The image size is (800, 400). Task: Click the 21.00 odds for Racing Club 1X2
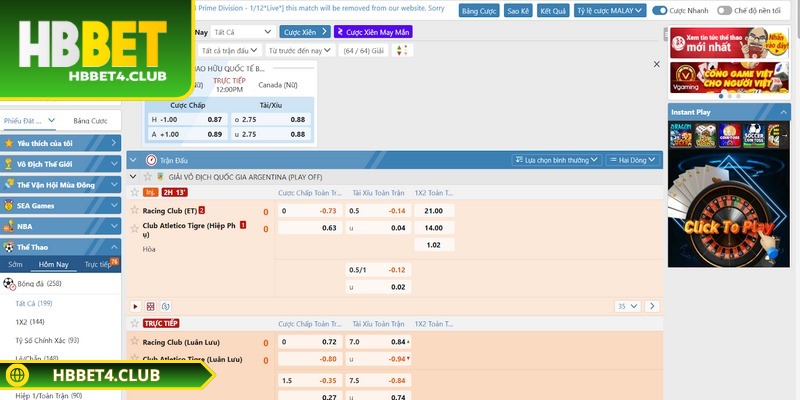(x=434, y=211)
